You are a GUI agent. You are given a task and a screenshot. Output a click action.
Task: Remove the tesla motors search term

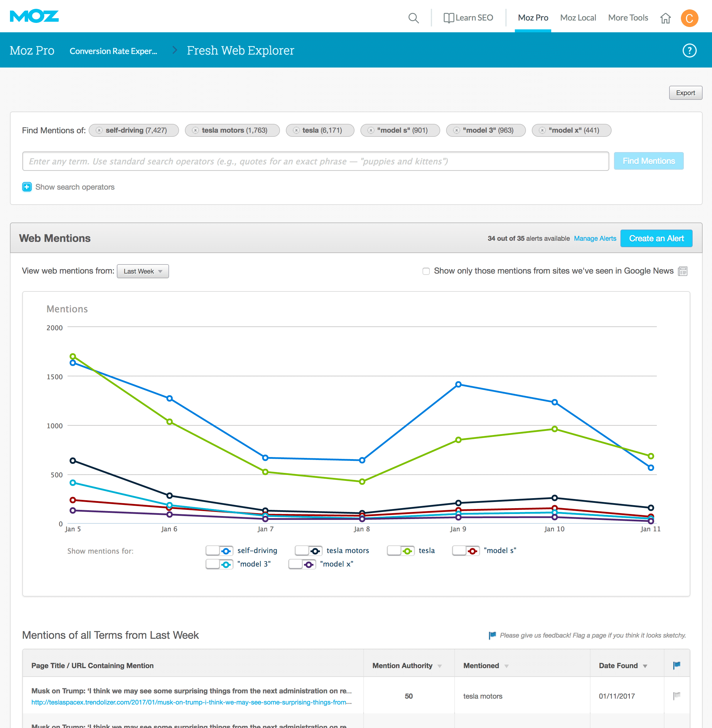coord(195,130)
